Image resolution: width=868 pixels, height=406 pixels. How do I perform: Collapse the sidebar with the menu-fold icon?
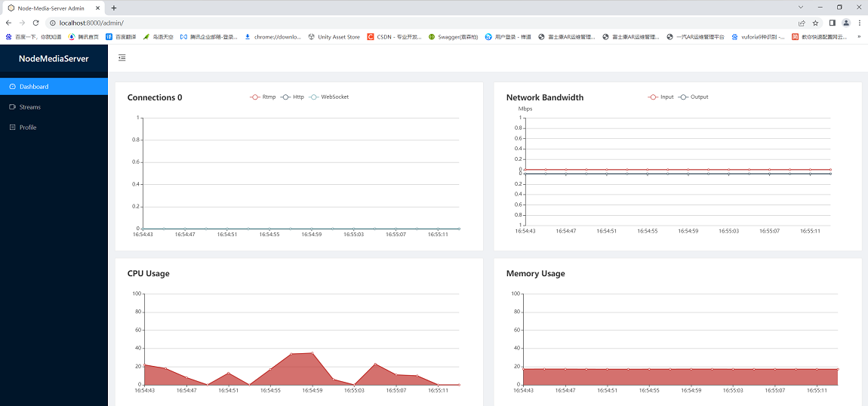122,58
